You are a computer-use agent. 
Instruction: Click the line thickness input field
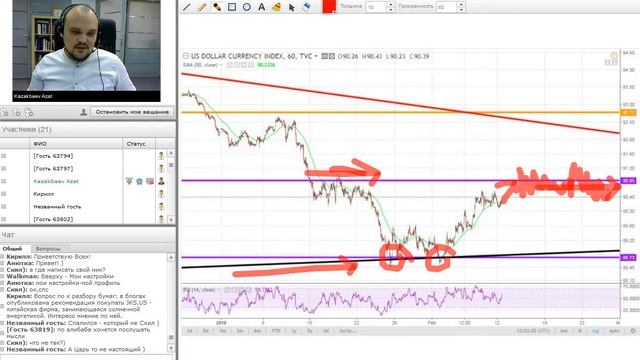(x=376, y=7)
